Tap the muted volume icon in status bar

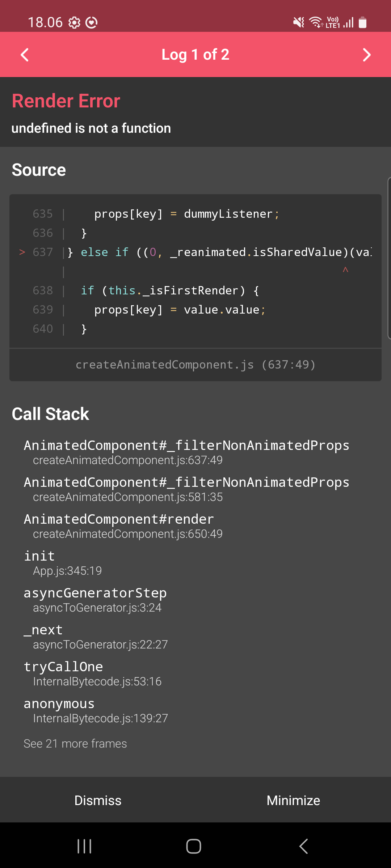pyautogui.click(x=298, y=22)
